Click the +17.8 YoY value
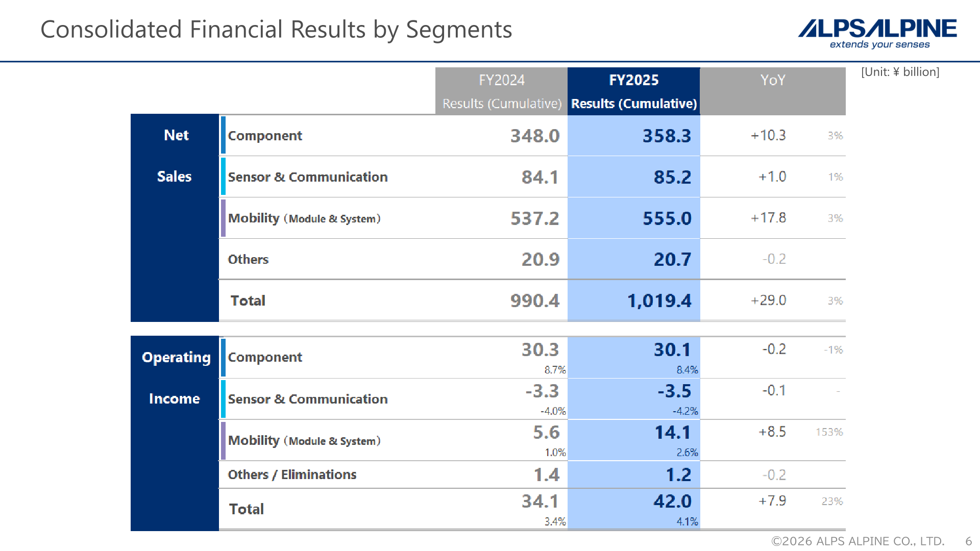The height and width of the screenshot is (551, 980). click(768, 218)
